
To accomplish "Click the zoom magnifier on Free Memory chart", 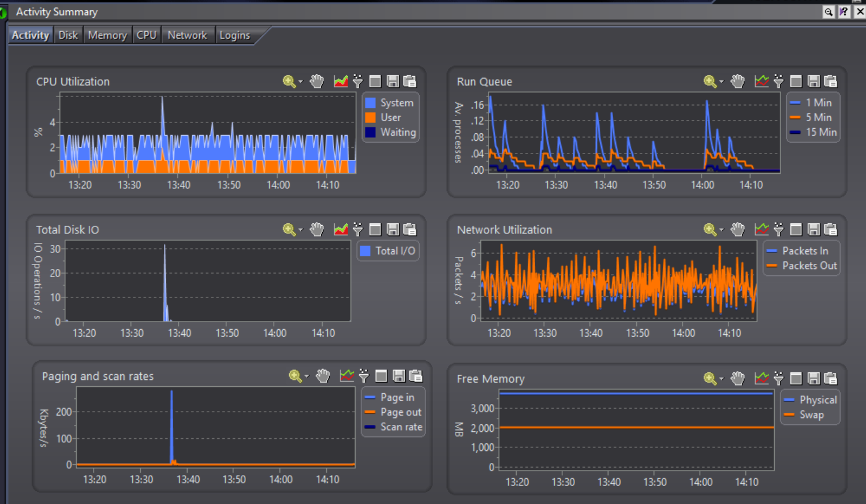I will (710, 379).
